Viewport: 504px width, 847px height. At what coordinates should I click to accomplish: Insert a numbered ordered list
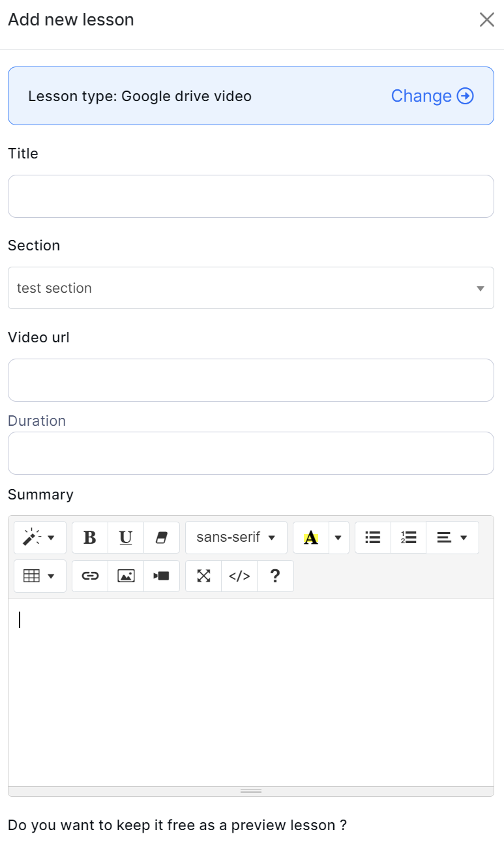pyautogui.click(x=409, y=538)
